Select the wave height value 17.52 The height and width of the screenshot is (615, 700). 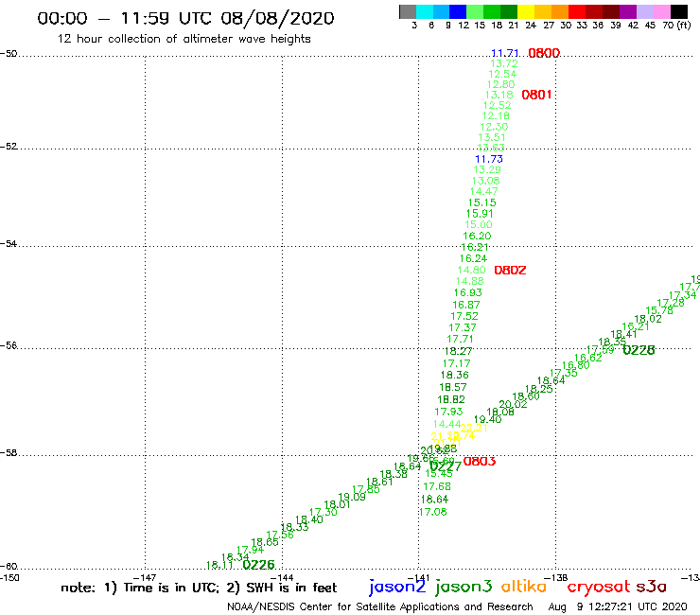click(x=464, y=316)
